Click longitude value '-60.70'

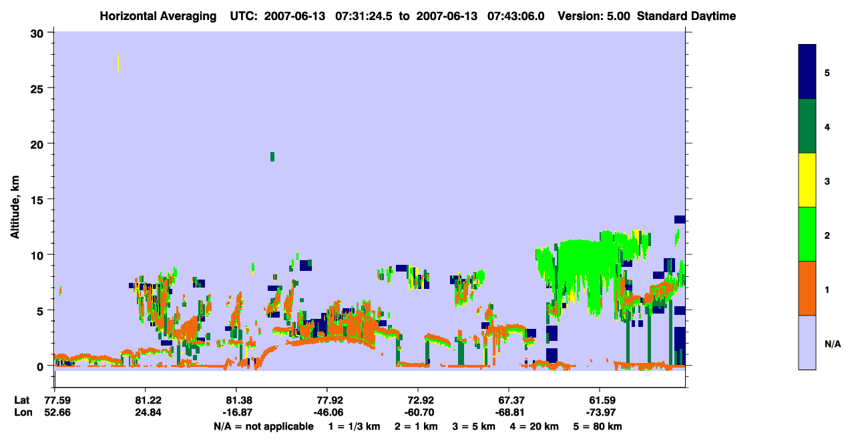(x=418, y=412)
